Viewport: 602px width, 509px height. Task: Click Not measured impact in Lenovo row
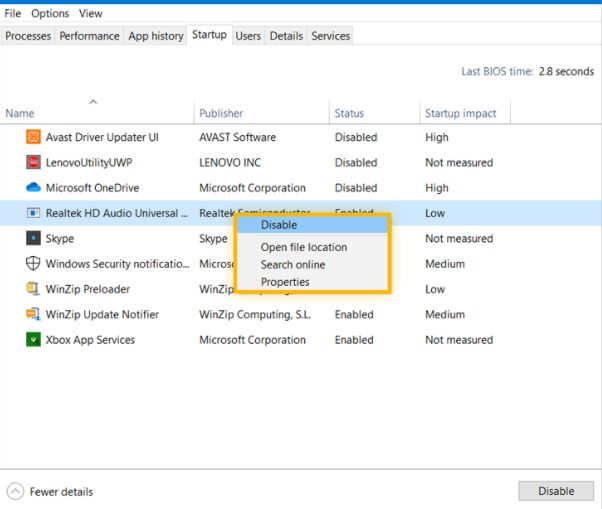459,162
